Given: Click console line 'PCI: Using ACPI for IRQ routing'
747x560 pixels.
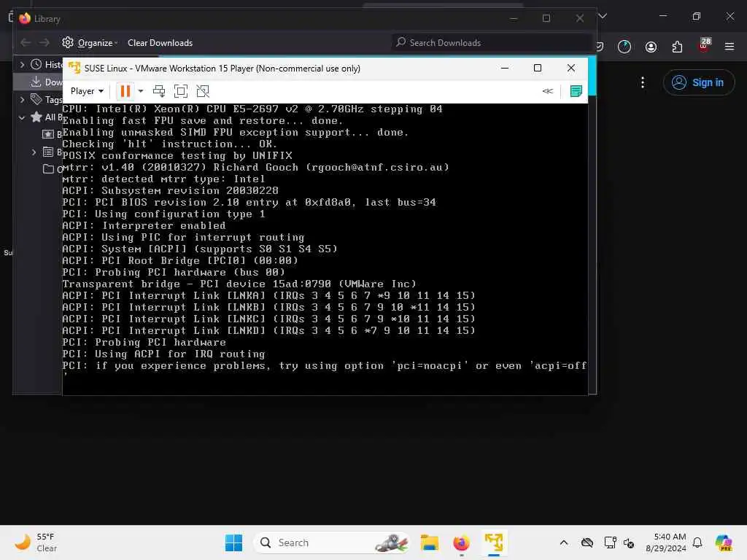Looking at the screenshot, I should click(x=163, y=354).
